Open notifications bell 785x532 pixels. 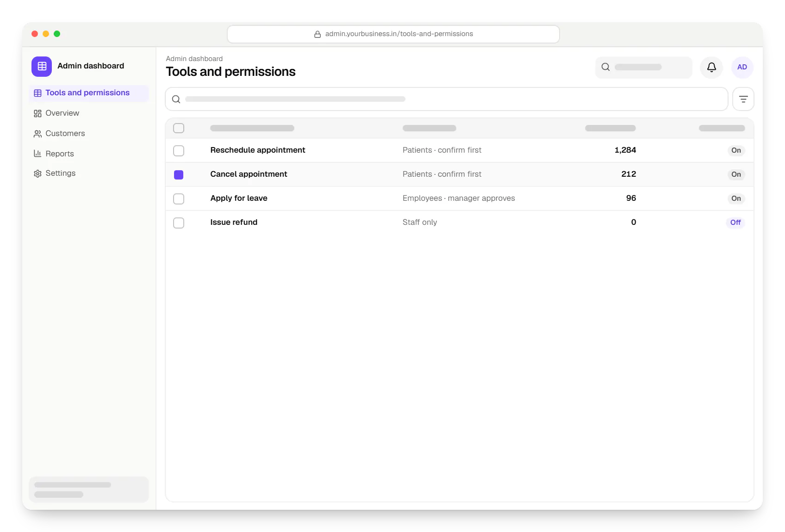click(x=711, y=67)
